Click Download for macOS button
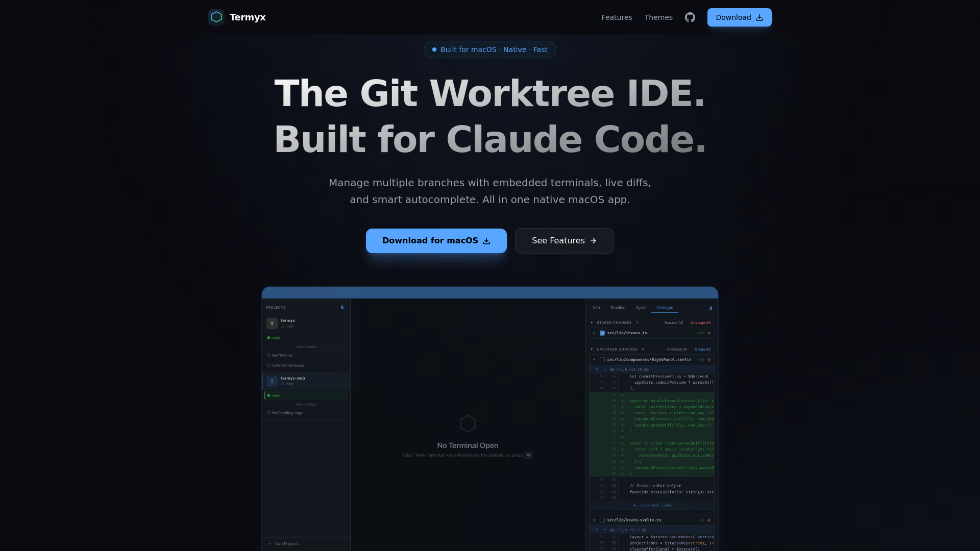This screenshot has height=551, width=980. [x=436, y=241]
